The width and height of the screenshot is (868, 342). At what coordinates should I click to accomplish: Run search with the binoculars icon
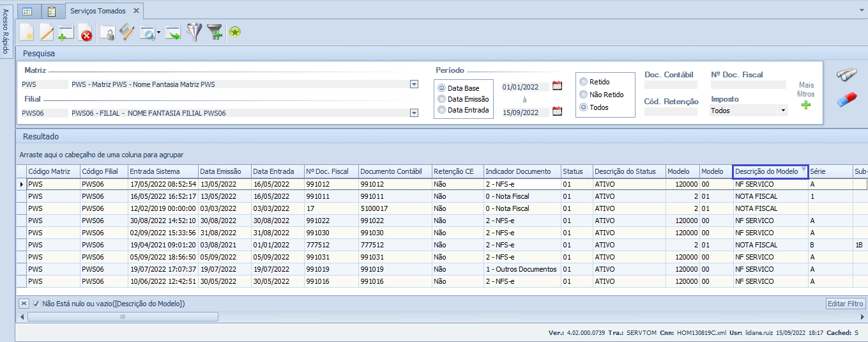pos(846,75)
